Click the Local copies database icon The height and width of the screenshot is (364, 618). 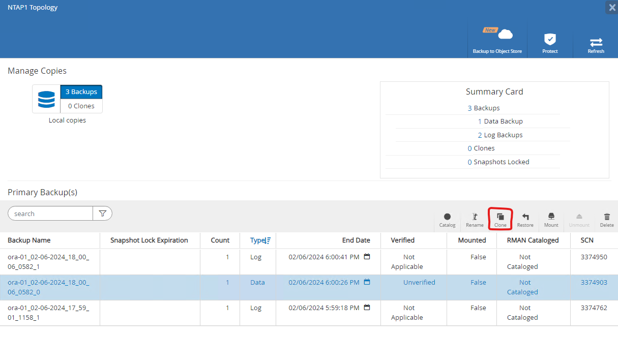46,99
